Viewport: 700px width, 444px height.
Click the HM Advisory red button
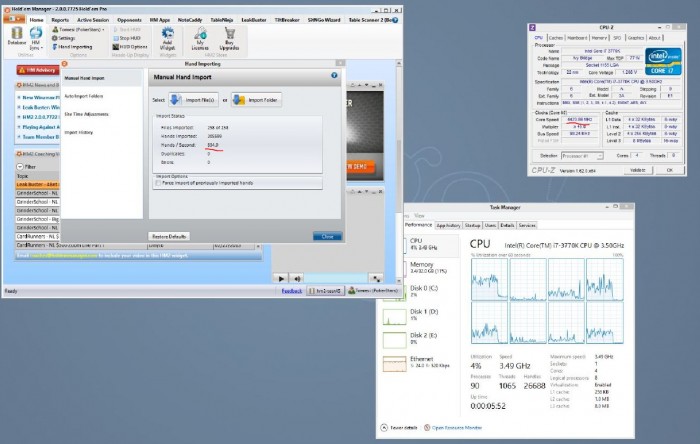[x=38, y=70]
